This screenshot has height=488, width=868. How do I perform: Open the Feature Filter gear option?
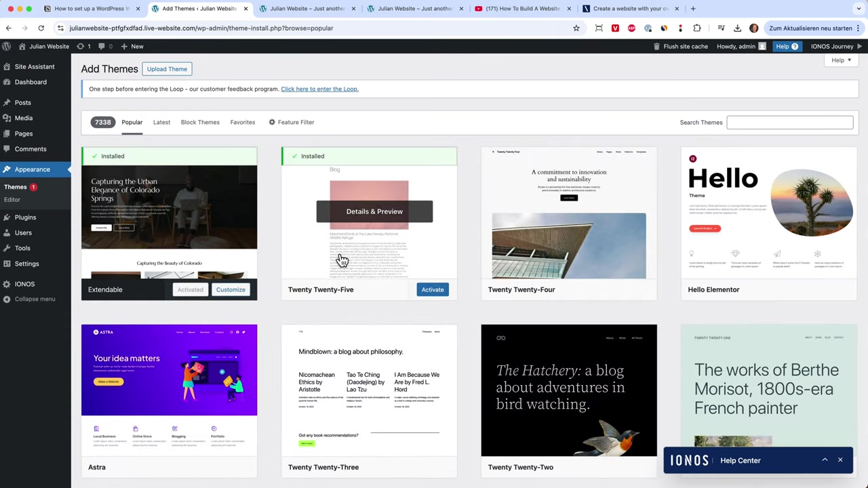[291, 122]
